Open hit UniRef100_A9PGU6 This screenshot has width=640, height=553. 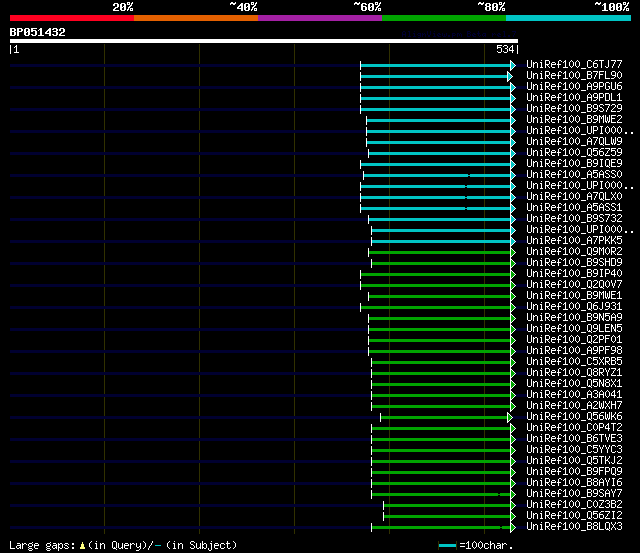574,87
